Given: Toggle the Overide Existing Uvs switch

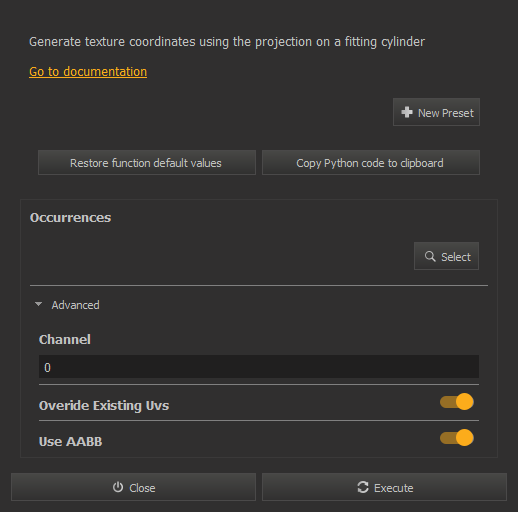Looking at the screenshot, I should click(x=457, y=402).
